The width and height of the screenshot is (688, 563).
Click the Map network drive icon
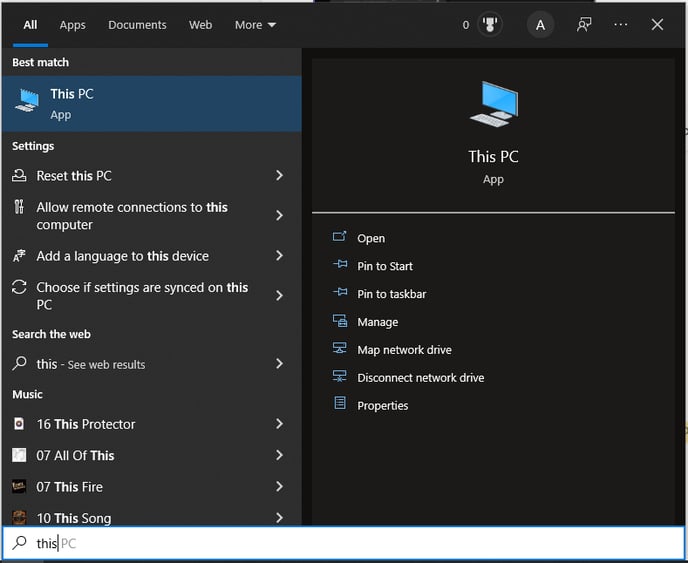coord(339,348)
